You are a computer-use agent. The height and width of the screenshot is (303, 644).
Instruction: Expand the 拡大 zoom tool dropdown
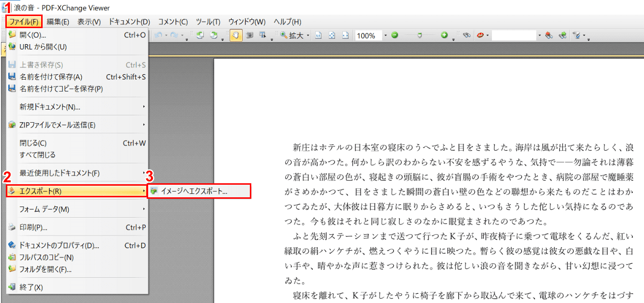tap(308, 35)
